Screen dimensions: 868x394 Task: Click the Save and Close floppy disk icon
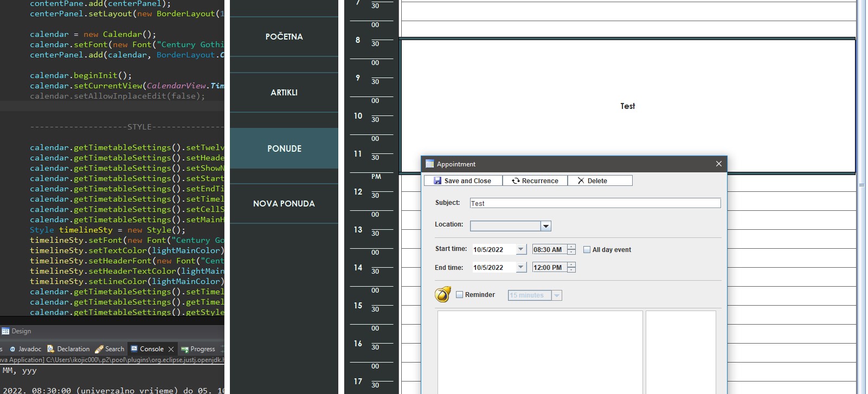(438, 181)
